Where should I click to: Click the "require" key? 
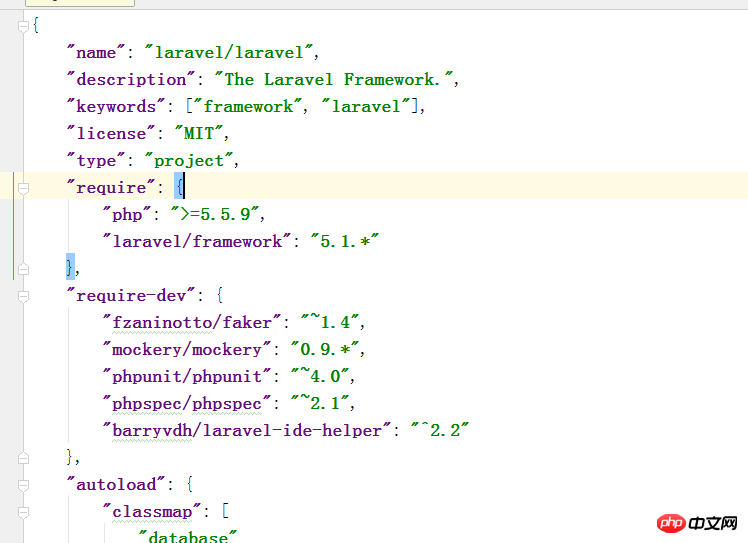coord(111,187)
